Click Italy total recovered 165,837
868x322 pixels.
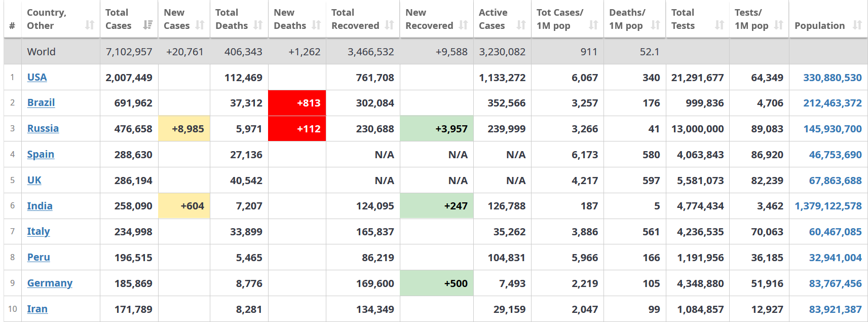click(375, 232)
